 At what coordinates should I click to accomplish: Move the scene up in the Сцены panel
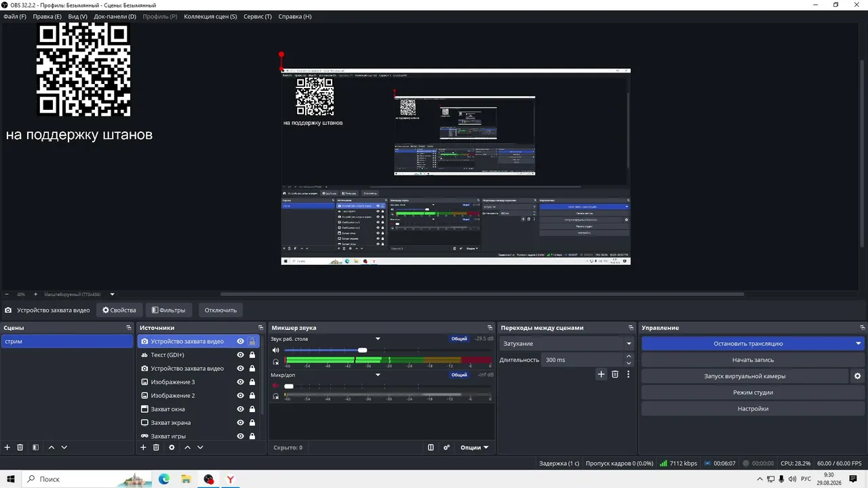coord(52,447)
